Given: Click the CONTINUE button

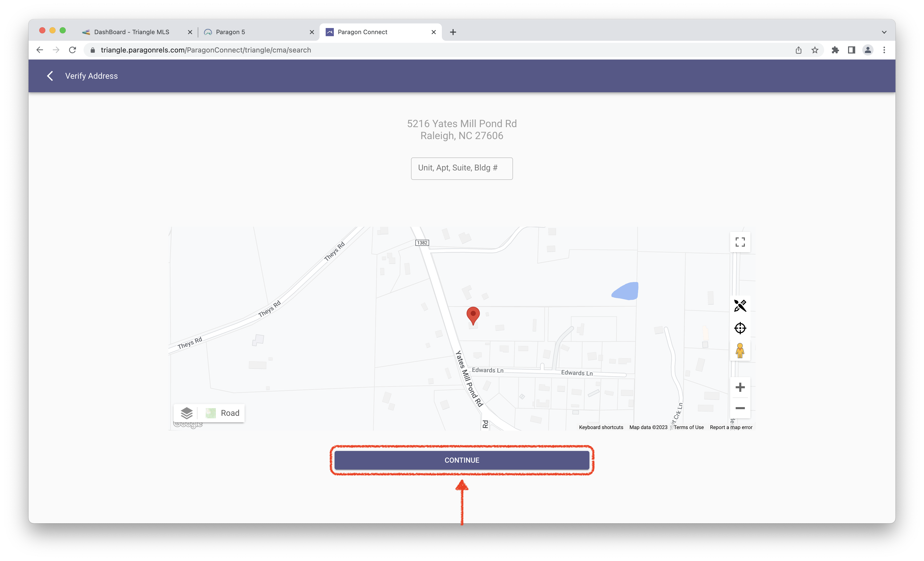Looking at the screenshot, I should click(462, 460).
